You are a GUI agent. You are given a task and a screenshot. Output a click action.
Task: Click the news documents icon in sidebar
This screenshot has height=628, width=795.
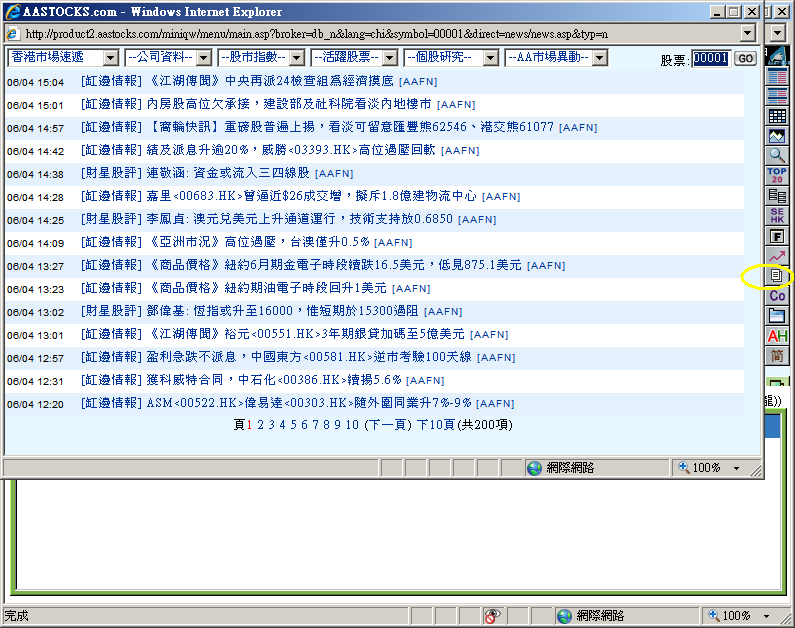pyautogui.click(x=777, y=276)
